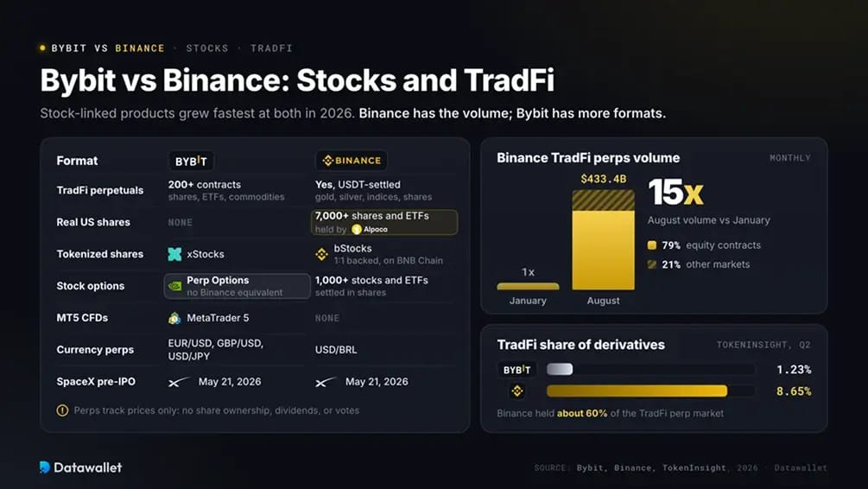
Task: Click the '200+ contracts' Bybit cell
Action: 226,191
